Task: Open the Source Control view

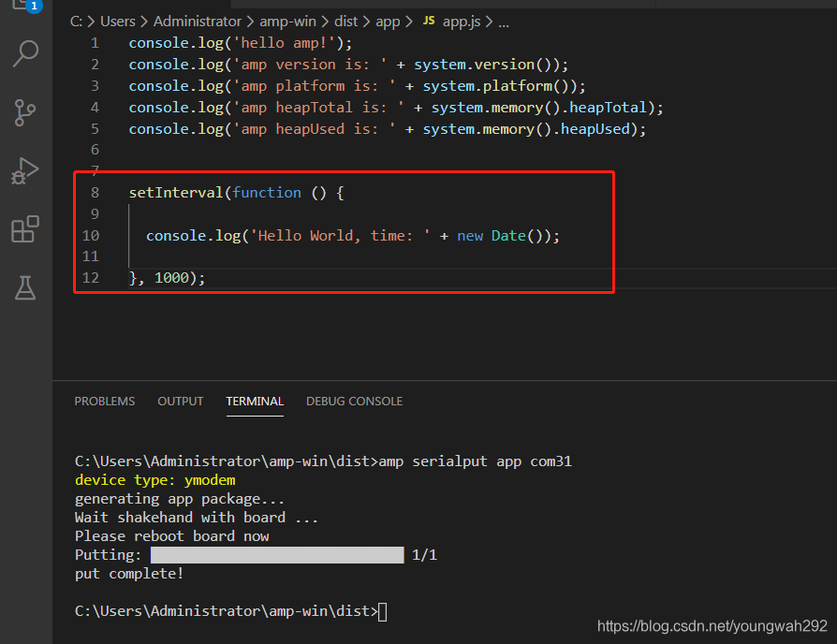Action: click(25, 112)
